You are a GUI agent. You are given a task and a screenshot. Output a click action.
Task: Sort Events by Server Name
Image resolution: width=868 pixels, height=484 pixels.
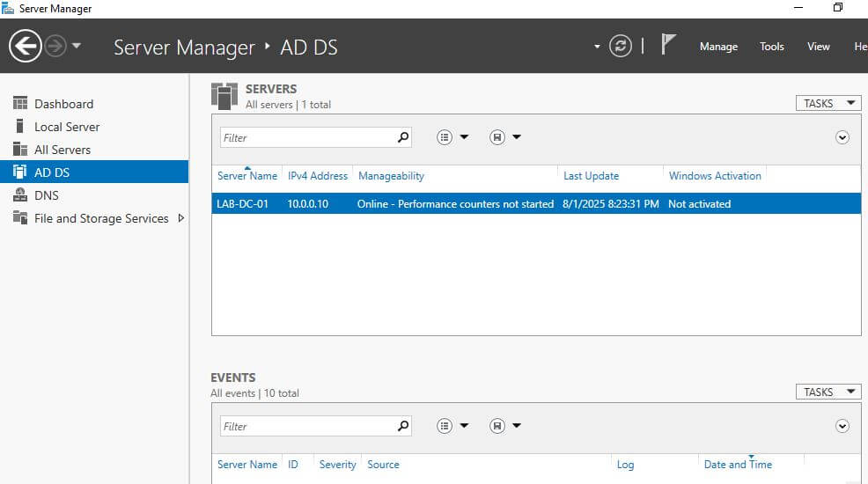pyautogui.click(x=246, y=465)
